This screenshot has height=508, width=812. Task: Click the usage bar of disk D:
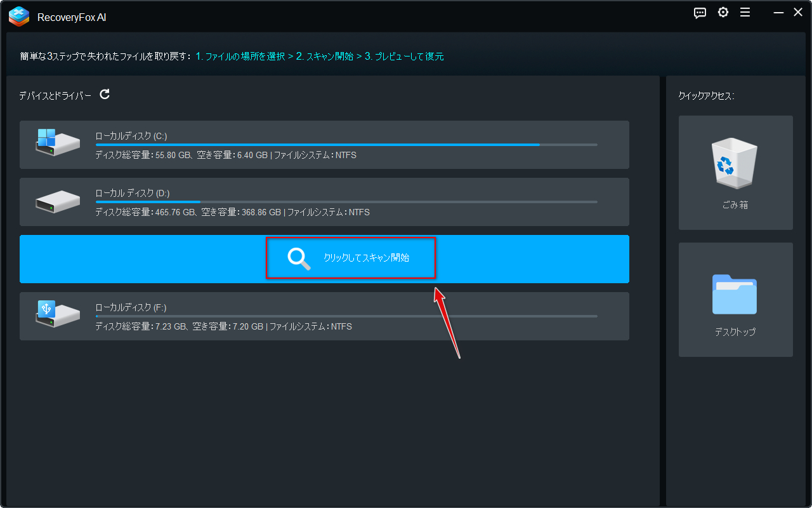(346, 202)
